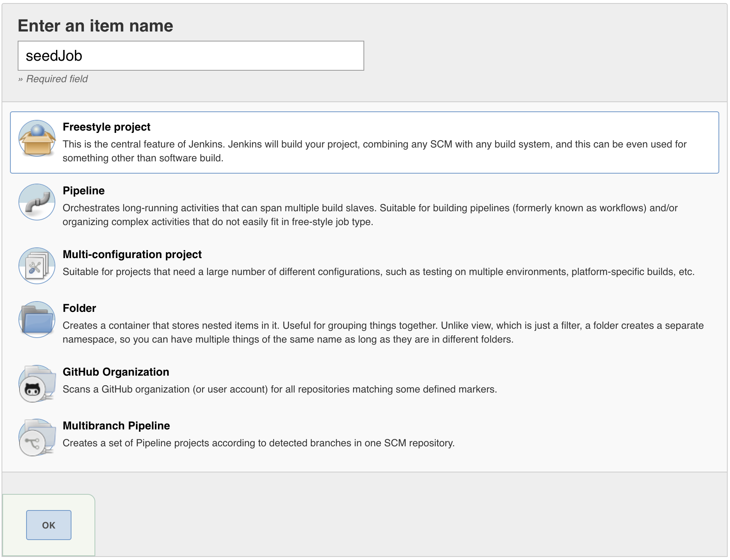Click description starting 'Orchestrates long-running activities'
This screenshot has height=560, width=730.
[370, 215]
